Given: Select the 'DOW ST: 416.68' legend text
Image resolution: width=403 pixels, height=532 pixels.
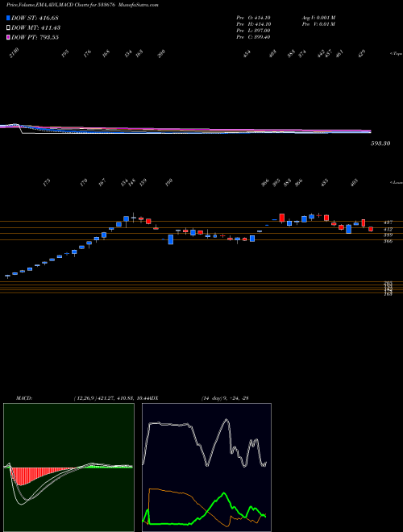Looking at the screenshot, I should coord(35,18).
